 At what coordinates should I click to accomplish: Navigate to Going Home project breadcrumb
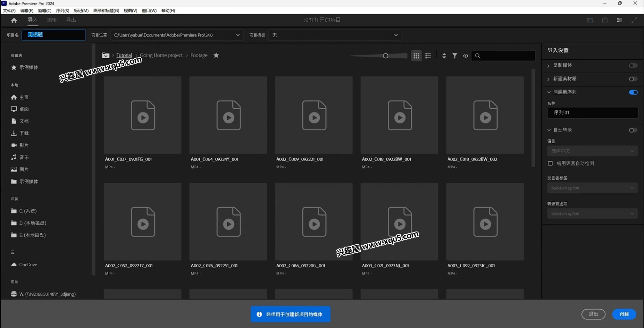161,55
